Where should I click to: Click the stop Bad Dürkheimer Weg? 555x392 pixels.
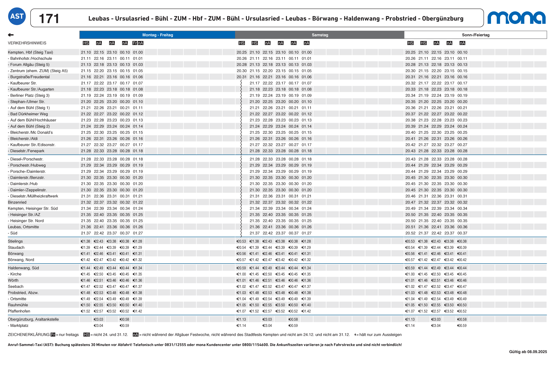coord(28,114)
